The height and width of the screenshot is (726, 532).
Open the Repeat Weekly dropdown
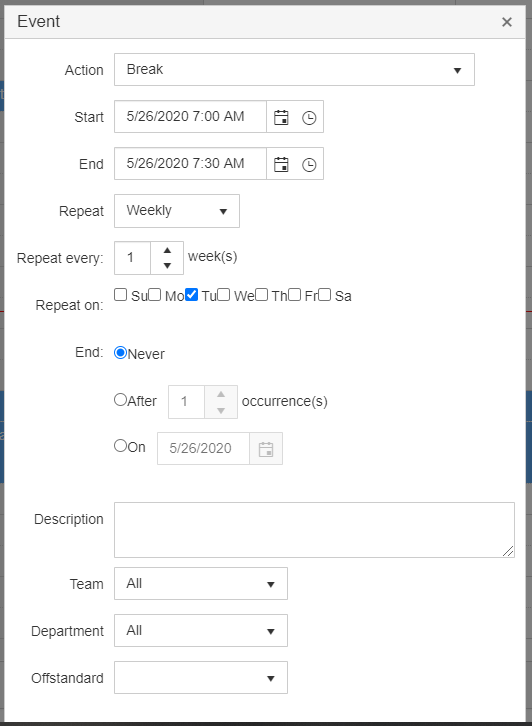pyautogui.click(x=177, y=211)
